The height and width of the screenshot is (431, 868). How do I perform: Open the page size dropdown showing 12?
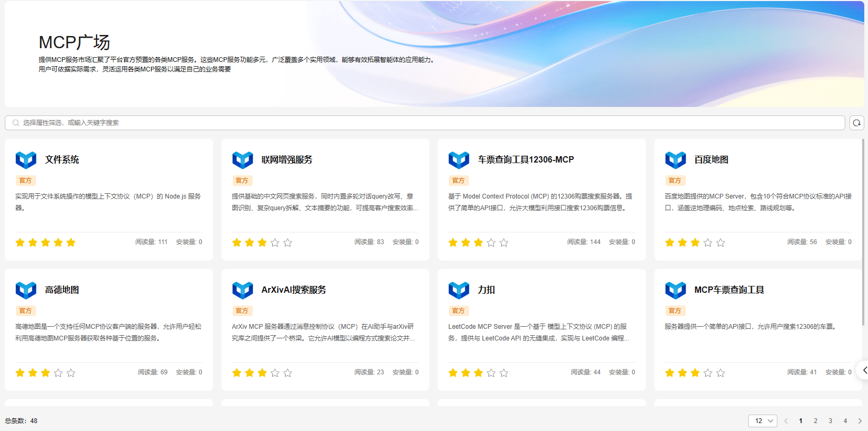pyautogui.click(x=763, y=421)
